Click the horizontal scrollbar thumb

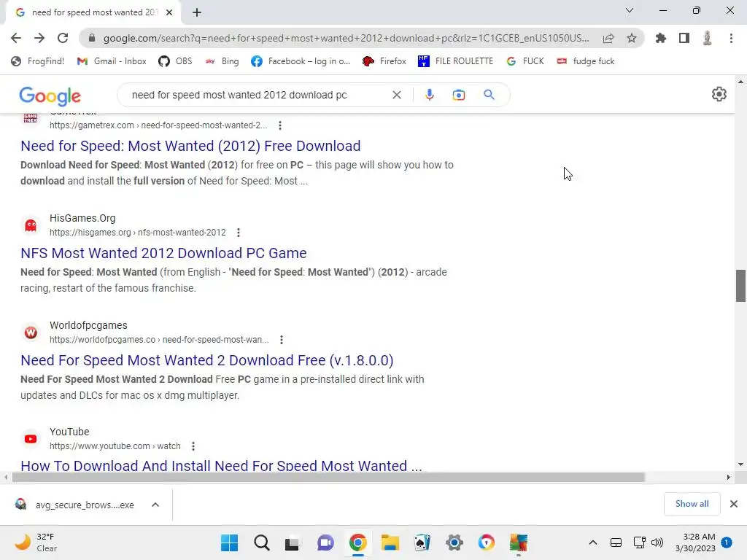click(x=328, y=477)
